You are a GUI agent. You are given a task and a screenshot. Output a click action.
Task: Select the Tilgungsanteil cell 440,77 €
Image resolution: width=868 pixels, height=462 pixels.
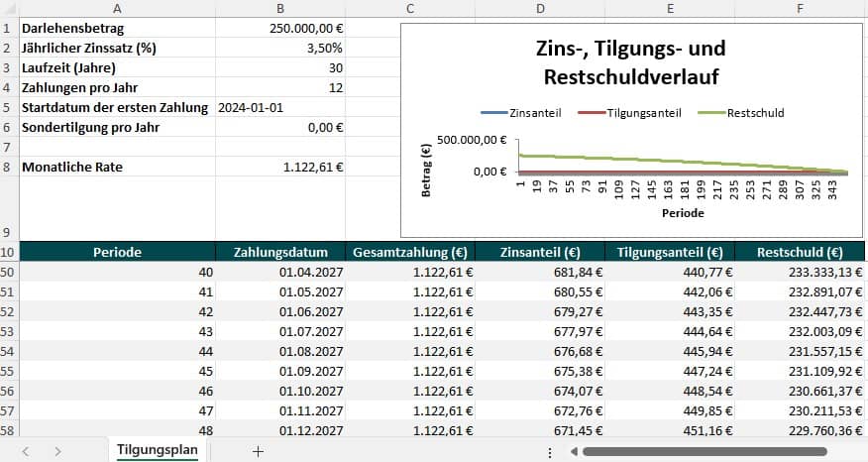tap(670, 272)
